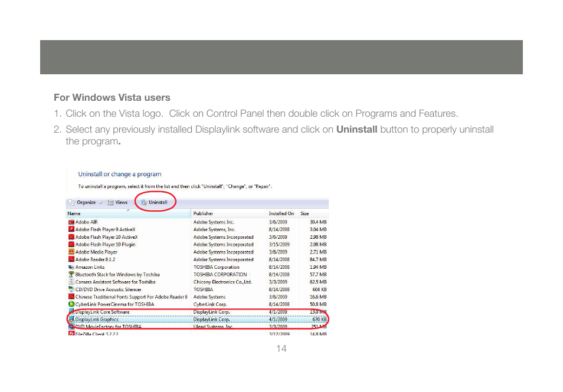Click the Camera Assistant Software icon

(71, 282)
